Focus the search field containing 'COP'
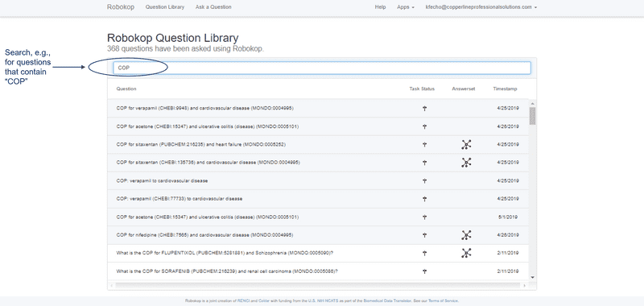 pos(322,68)
